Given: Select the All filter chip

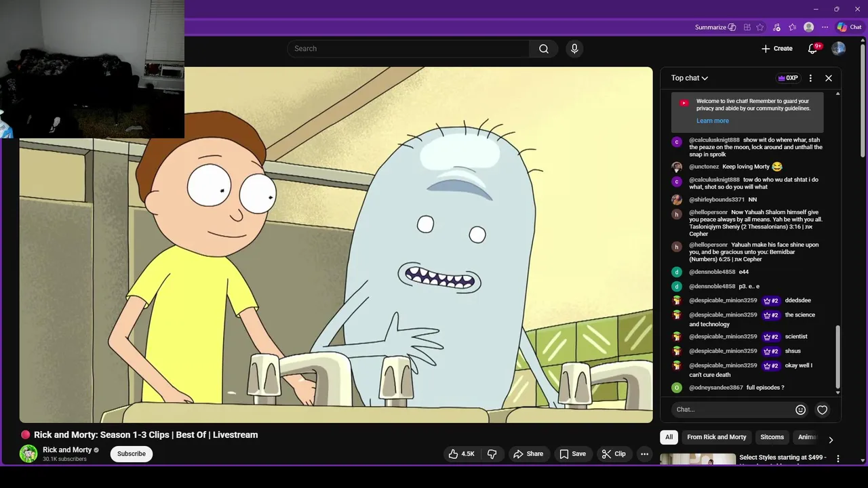Looking at the screenshot, I should click(669, 437).
